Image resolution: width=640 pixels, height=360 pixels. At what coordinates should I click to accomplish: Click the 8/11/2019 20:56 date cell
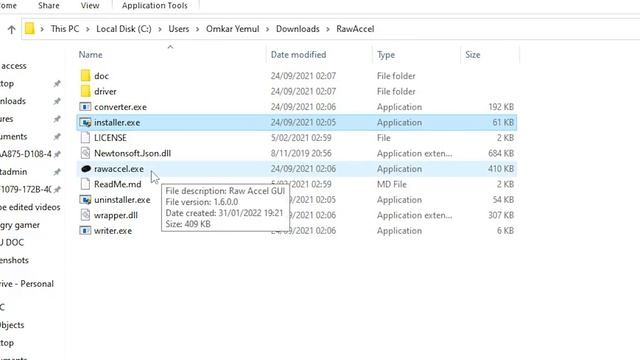coord(301,153)
